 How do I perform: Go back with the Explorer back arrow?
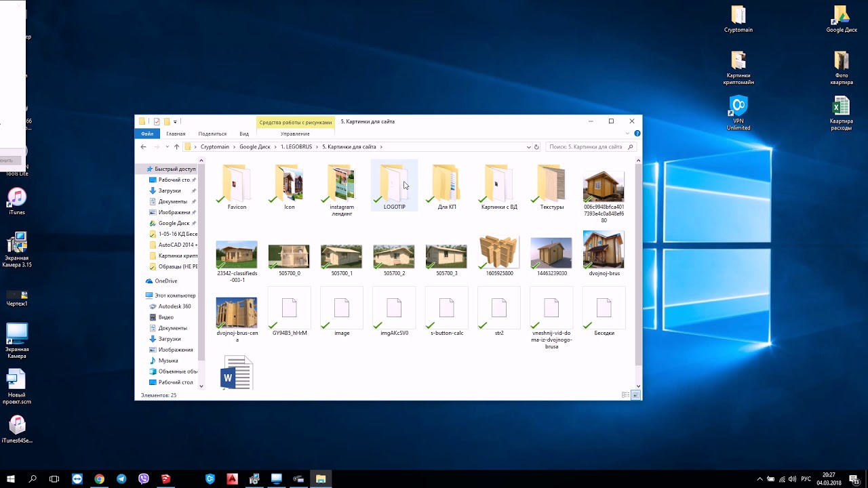(x=143, y=146)
